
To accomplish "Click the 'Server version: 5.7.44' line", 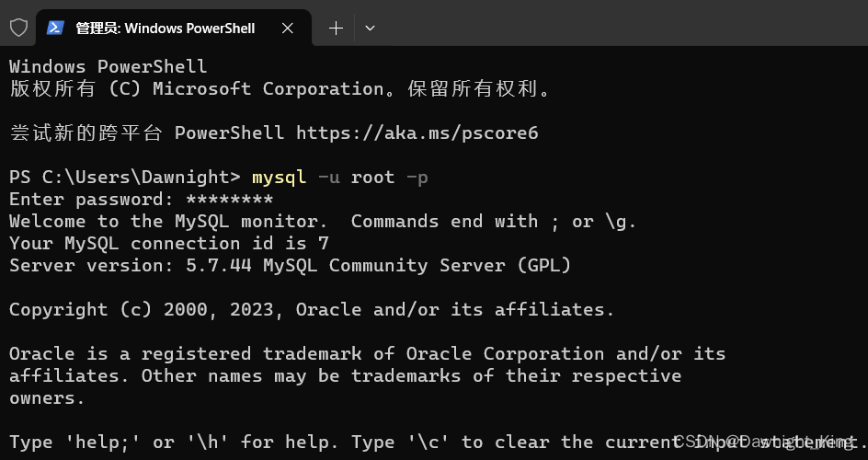I will click(x=290, y=266).
